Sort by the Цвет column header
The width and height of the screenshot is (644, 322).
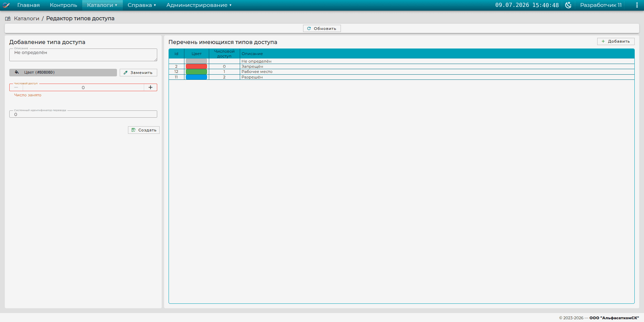click(x=196, y=54)
